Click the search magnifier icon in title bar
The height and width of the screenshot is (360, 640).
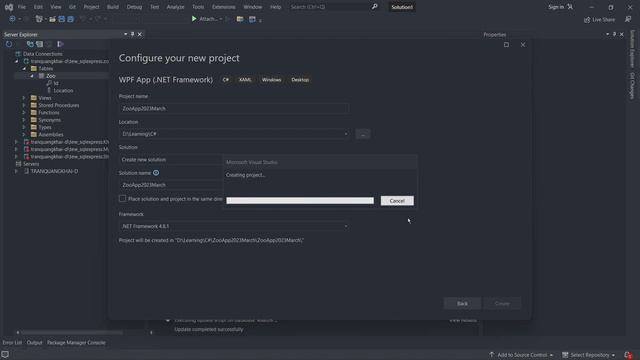coord(374,7)
